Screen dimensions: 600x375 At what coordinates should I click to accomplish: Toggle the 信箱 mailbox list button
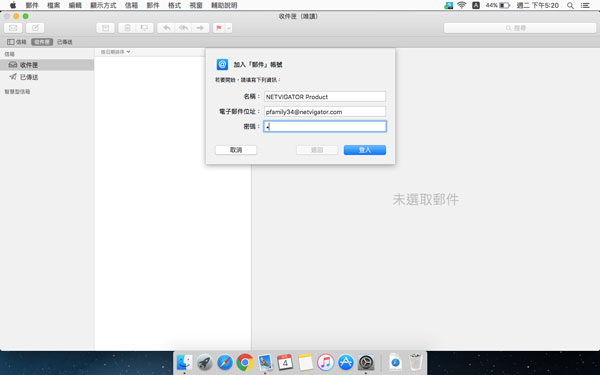16,42
